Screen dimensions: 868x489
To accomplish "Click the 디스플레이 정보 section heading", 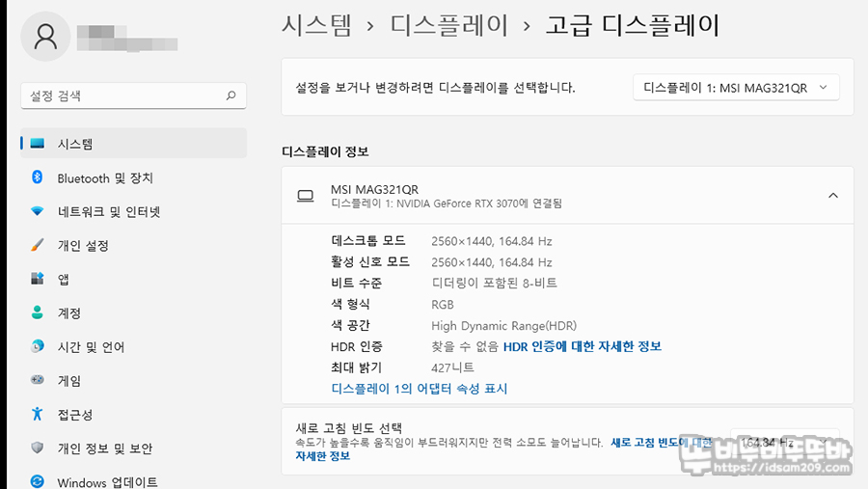I will [x=325, y=151].
